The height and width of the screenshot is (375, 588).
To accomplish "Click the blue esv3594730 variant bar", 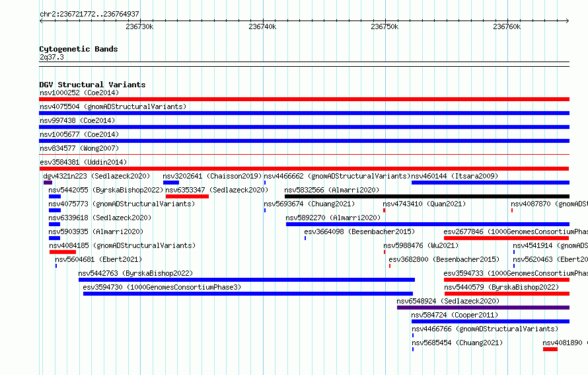I will pos(248,294).
